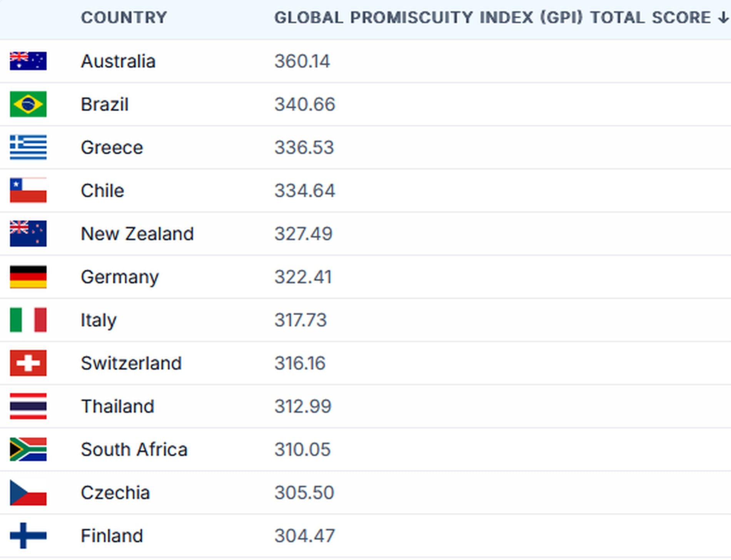Click the Thailand score 312.99

click(303, 406)
